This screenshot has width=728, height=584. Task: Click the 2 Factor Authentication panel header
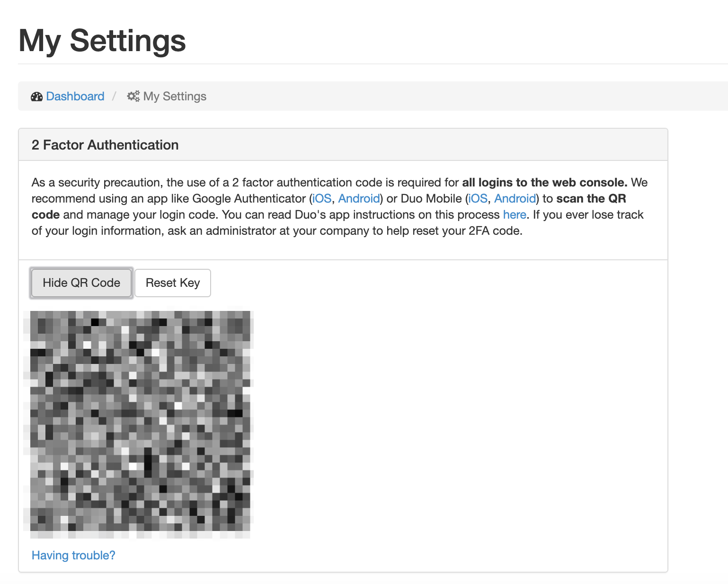coord(343,145)
